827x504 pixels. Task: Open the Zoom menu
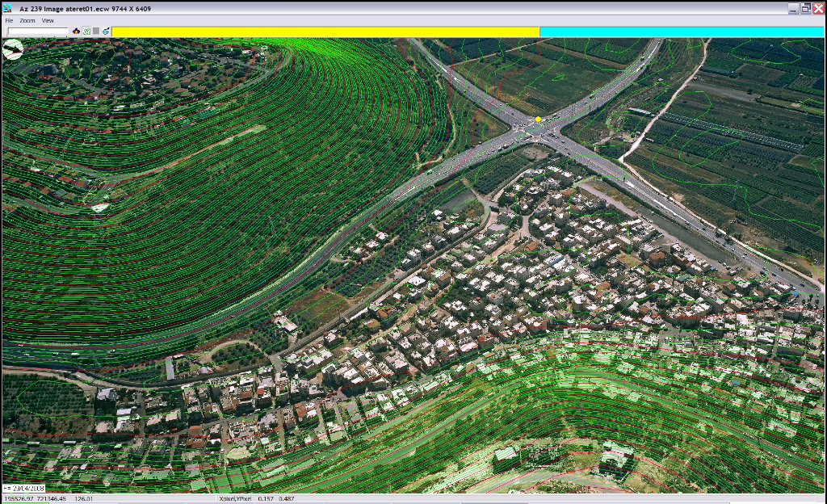tap(27, 20)
